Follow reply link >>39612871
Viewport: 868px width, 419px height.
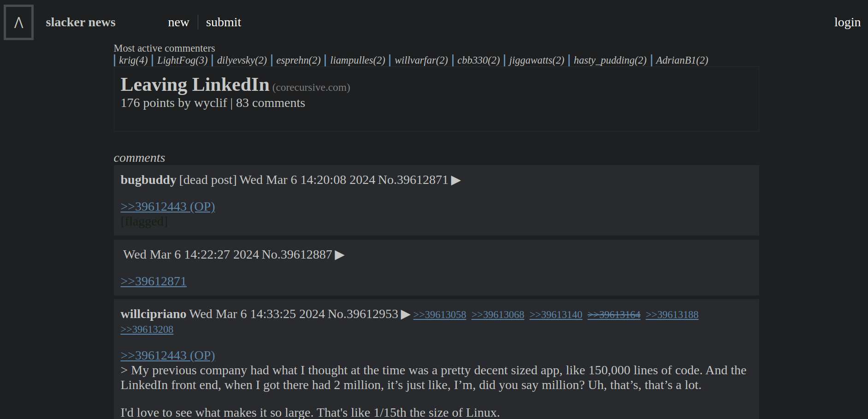(154, 281)
